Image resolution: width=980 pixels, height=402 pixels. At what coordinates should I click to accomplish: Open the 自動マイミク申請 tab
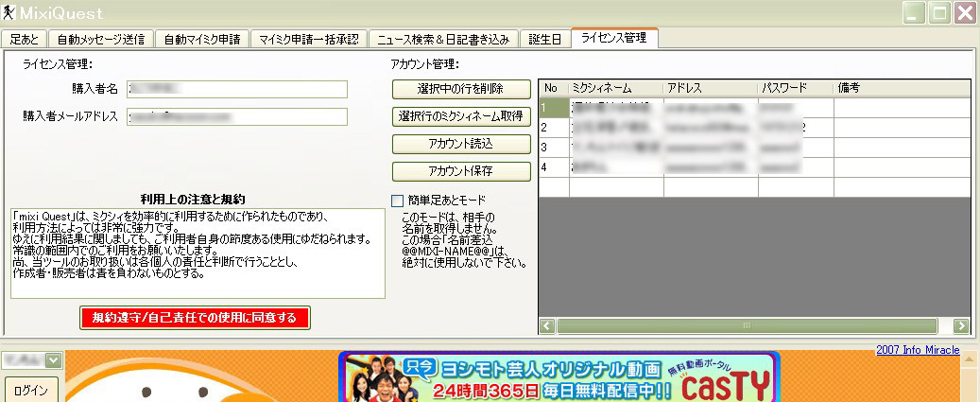click(201, 39)
